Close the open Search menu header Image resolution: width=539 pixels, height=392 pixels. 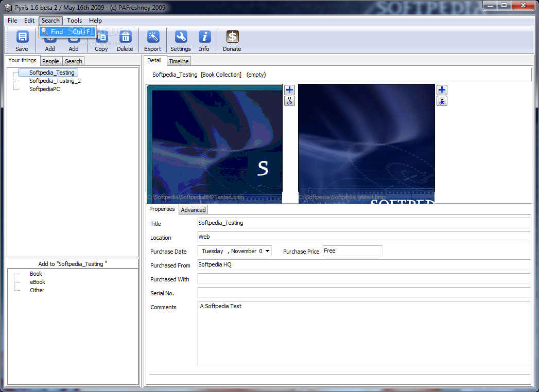point(50,21)
